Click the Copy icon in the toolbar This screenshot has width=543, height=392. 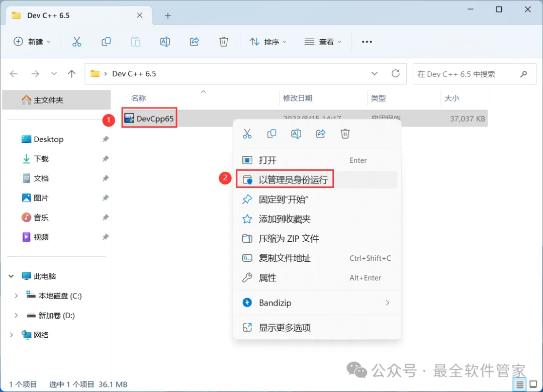click(106, 42)
